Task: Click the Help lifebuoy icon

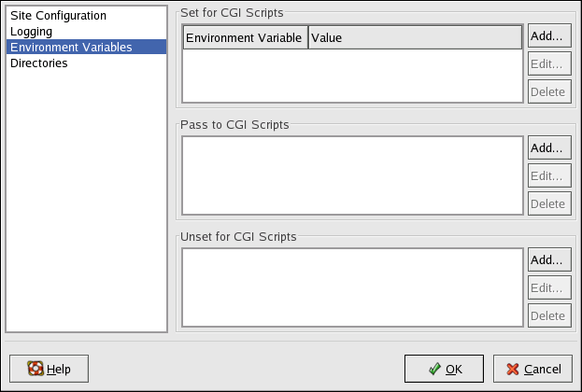Action: click(x=35, y=369)
